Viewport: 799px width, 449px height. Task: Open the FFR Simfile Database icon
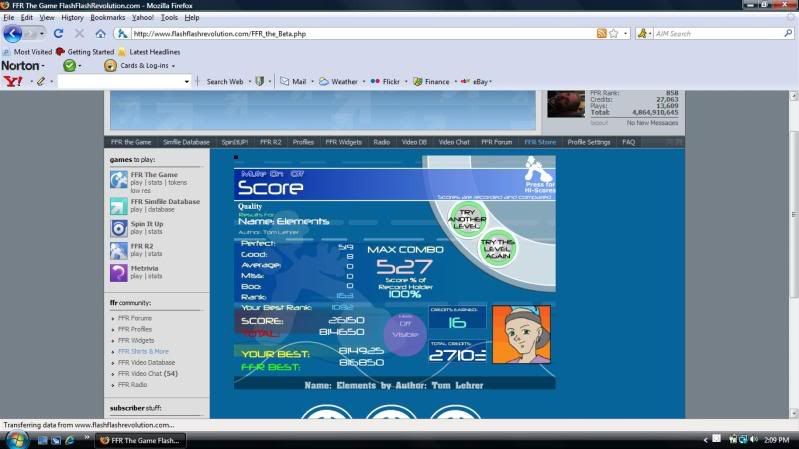pos(119,205)
